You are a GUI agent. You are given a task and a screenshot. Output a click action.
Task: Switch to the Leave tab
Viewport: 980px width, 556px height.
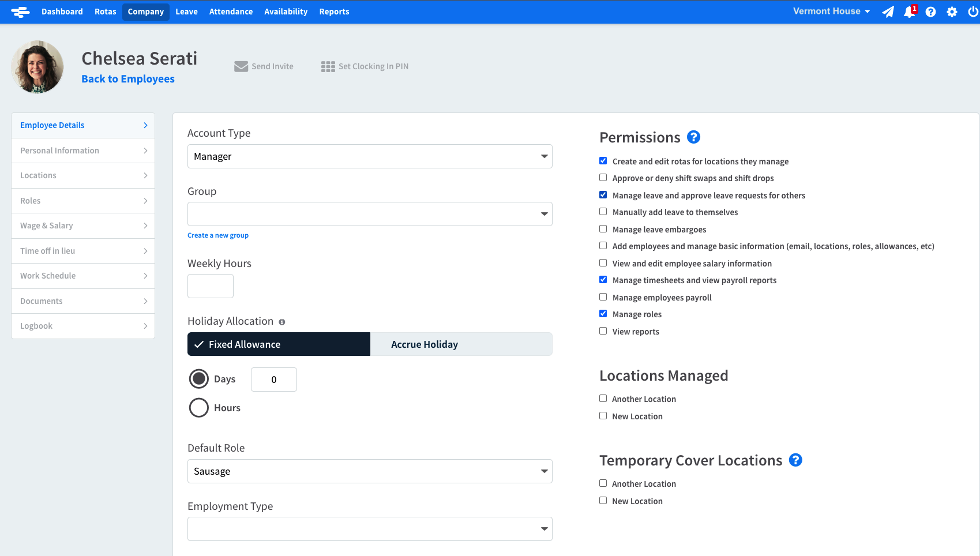click(186, 12)
